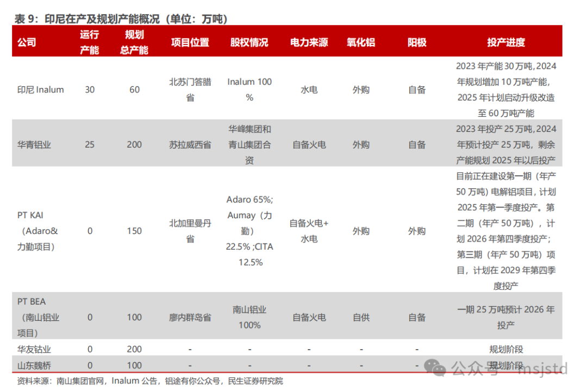Click running capacity '0' for PT BEA

click(x=90, y=318)
